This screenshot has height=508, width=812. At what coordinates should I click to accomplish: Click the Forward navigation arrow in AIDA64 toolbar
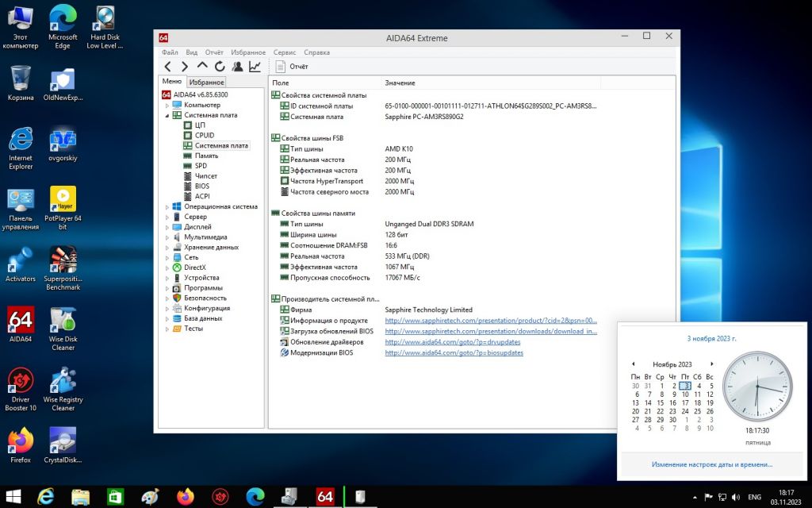tap(184, 67)
